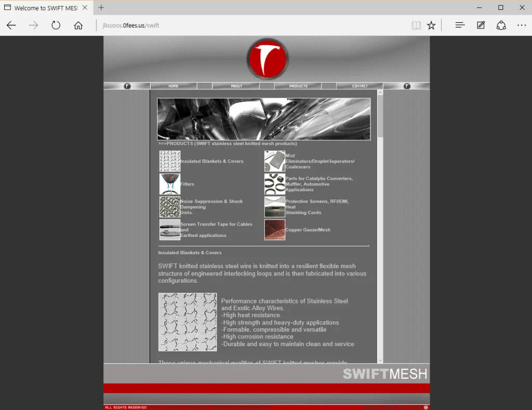Click the content pane scrollbar thumb
This screenshot has width=532, height=410.
[x=380, y=116]
